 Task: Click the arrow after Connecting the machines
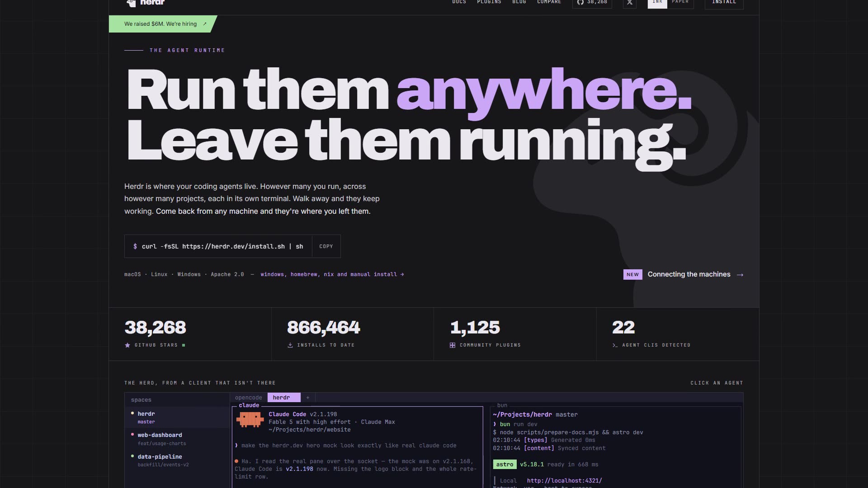click(740, 275)
